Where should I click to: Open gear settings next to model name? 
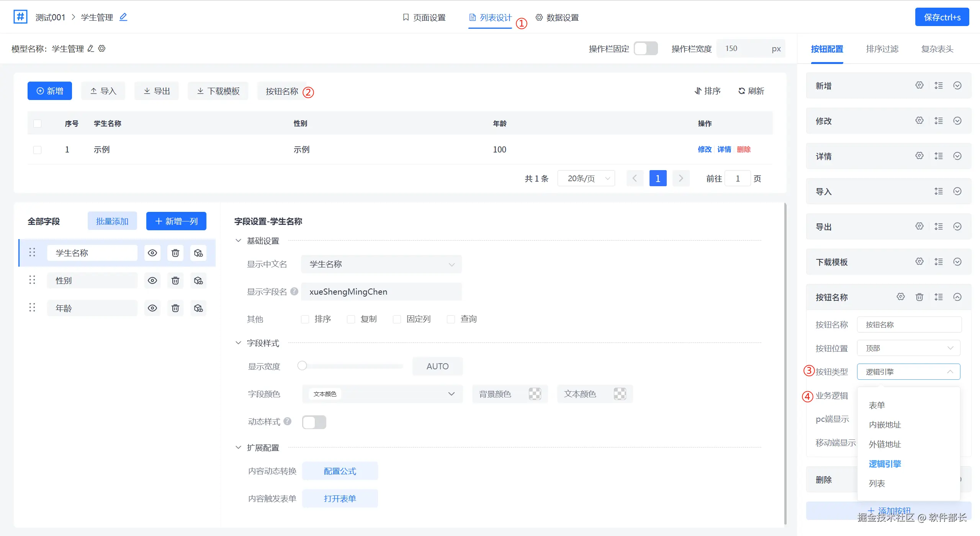coord(102,49)
